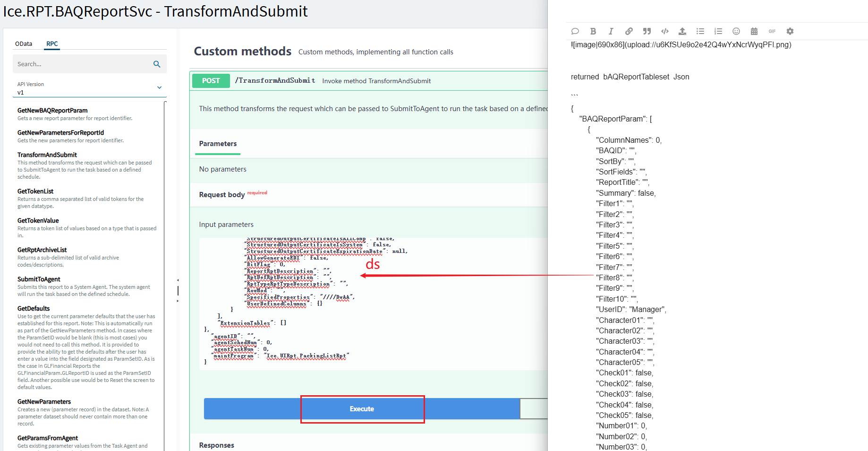Insert a GIF using the GIF icon
This screenshot has height=451, width=868.
(x=772, y=31)
